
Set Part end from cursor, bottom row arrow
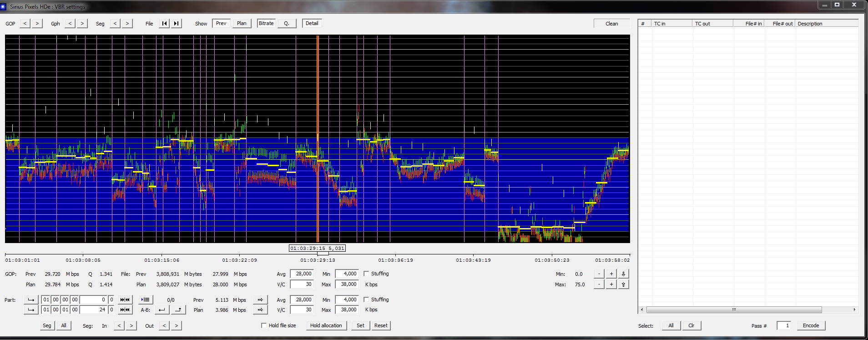click(x=31, y=310)
